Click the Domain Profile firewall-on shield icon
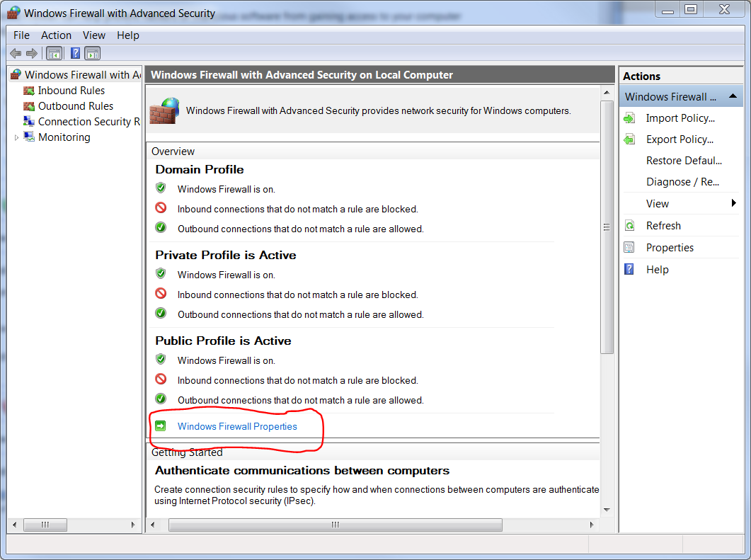Viewport: 751px width, 560px height. coord(161,188)
